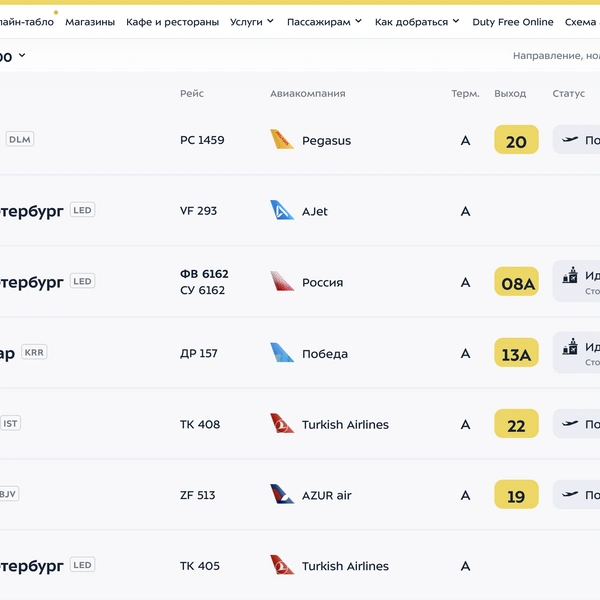Image resolution: width=600 pixels, height=600 pixels.
Task: Click flight number TK 405
Action: click(200, 566)
